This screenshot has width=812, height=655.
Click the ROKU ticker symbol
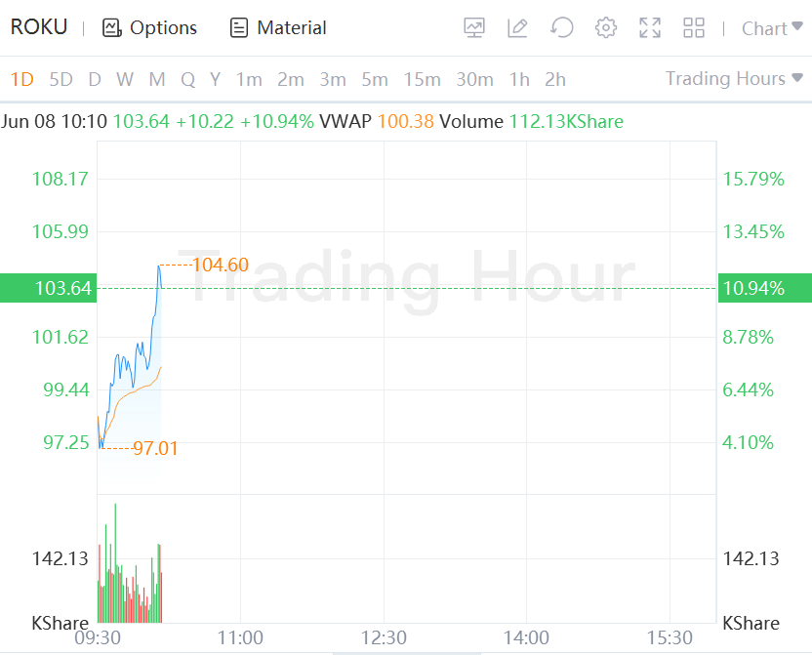click(x=39, y=27)
